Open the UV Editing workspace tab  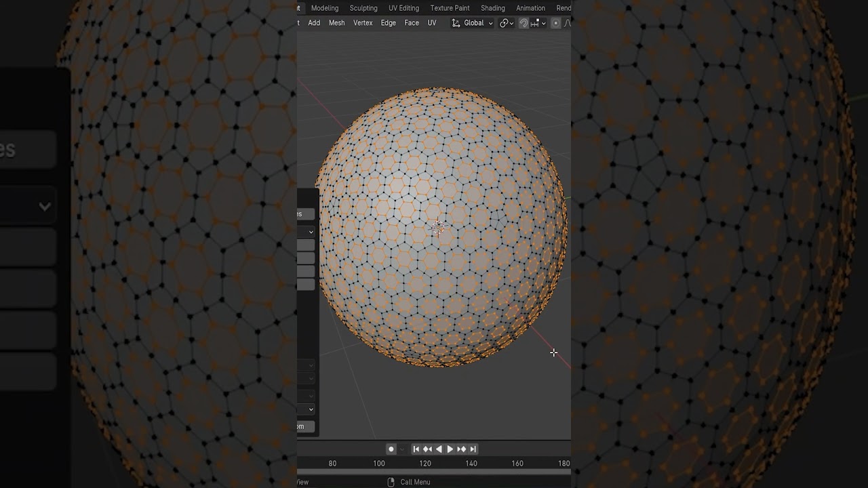pyautogui.click(x=403, y=8)
